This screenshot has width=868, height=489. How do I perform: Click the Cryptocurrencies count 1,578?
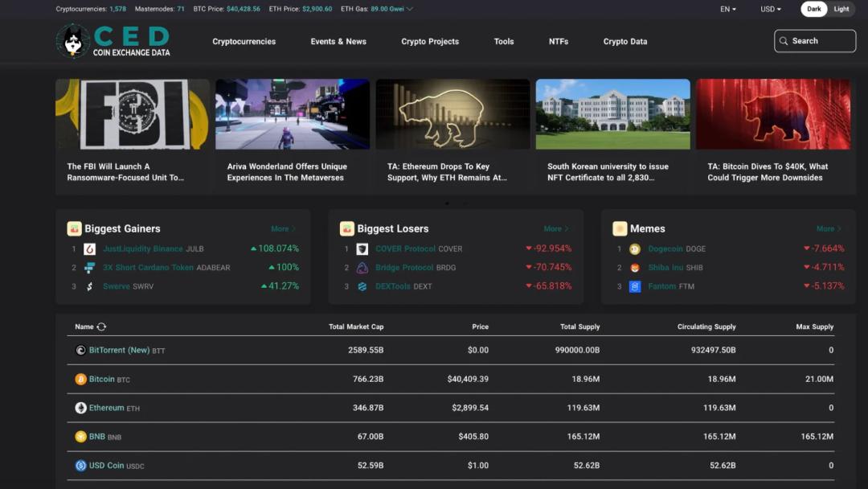pos(117,9)
